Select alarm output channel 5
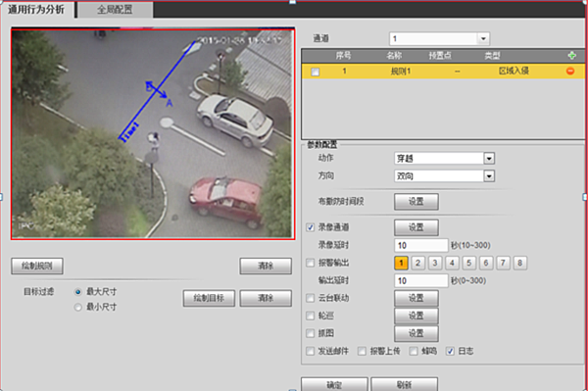588x391 pixels. 469,263
